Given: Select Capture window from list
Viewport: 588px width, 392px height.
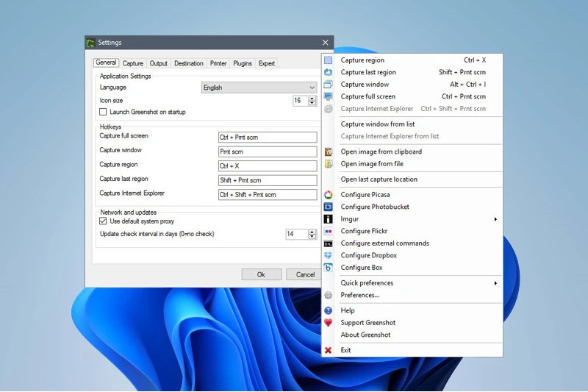Looking at the screenshot, I should click(x=412, y=124).
